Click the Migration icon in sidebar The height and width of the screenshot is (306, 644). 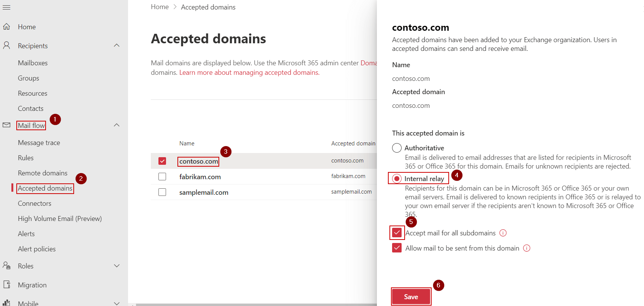(6, 284)
